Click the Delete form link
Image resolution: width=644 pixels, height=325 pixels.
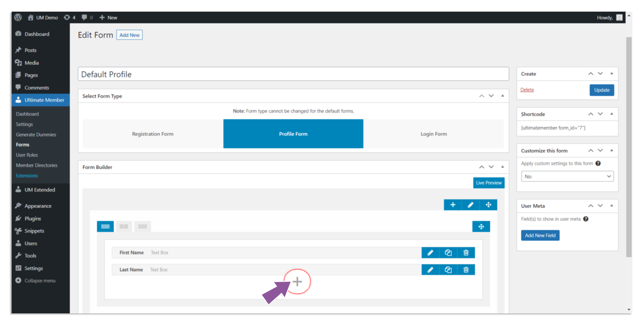point(527,90)
